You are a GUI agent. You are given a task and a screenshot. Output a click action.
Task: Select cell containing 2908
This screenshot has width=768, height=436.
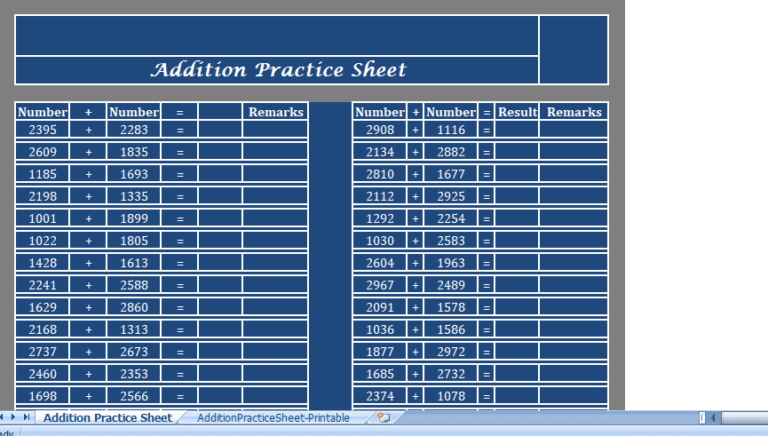(x=380, y=130)
